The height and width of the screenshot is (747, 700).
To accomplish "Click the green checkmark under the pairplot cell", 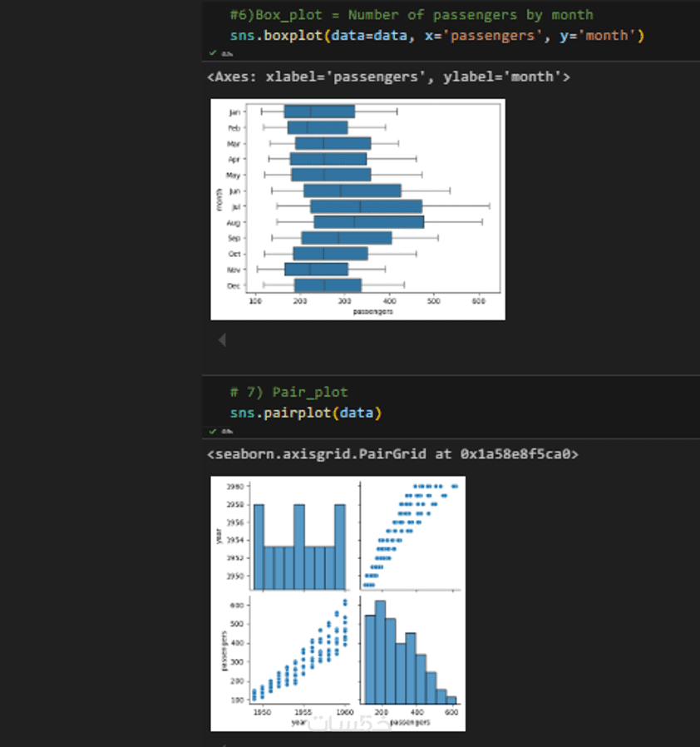I will [x=213, y=431].
